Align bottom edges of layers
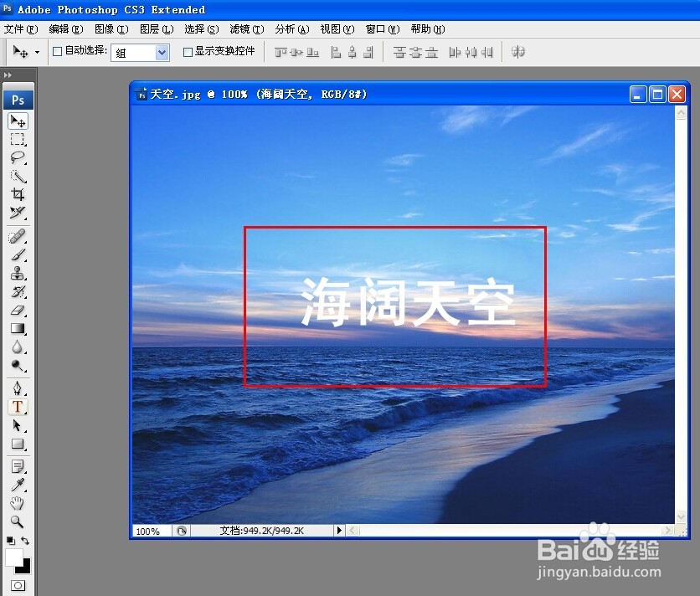This screenshot has width=700, height=596. (312, 52)
